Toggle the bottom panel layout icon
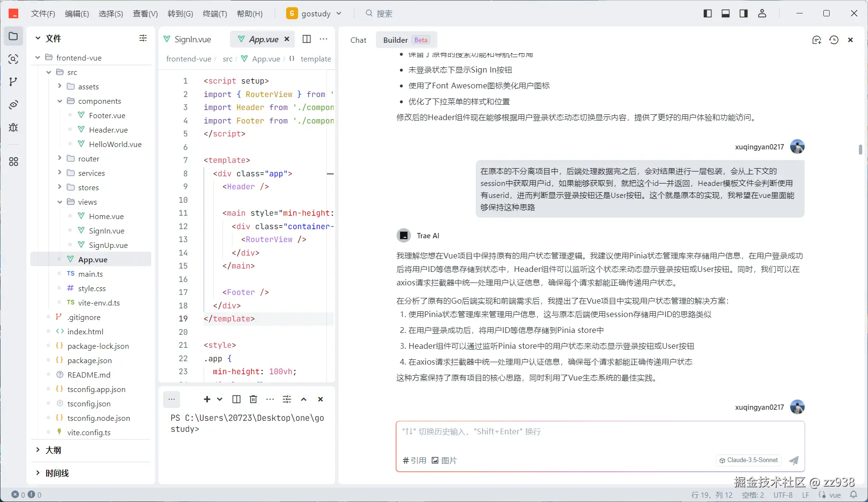This screenshot has height=502, width=868. 725,13
